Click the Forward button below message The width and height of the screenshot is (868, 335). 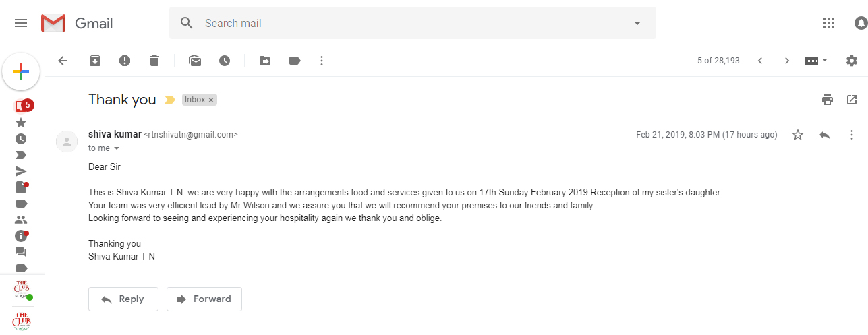(x=204, y=299)
